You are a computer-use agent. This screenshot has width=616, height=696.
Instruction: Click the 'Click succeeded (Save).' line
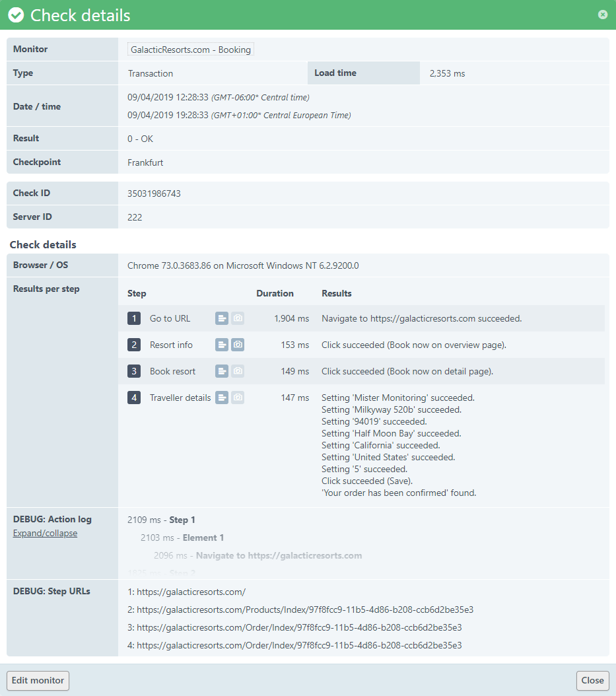click(367, 481)
